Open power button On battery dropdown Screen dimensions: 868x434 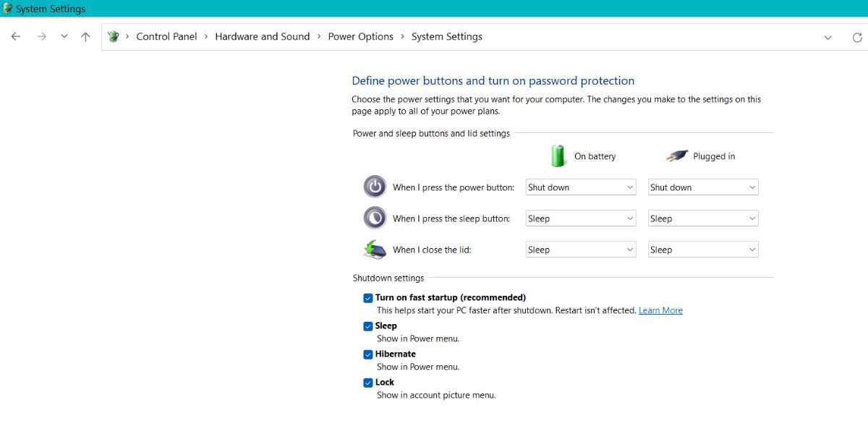(581, 187)
